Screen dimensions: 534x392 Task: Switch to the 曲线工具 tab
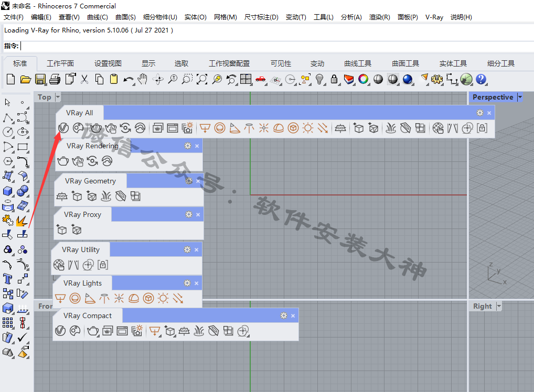pyautogui.click(x=358, y=63)
